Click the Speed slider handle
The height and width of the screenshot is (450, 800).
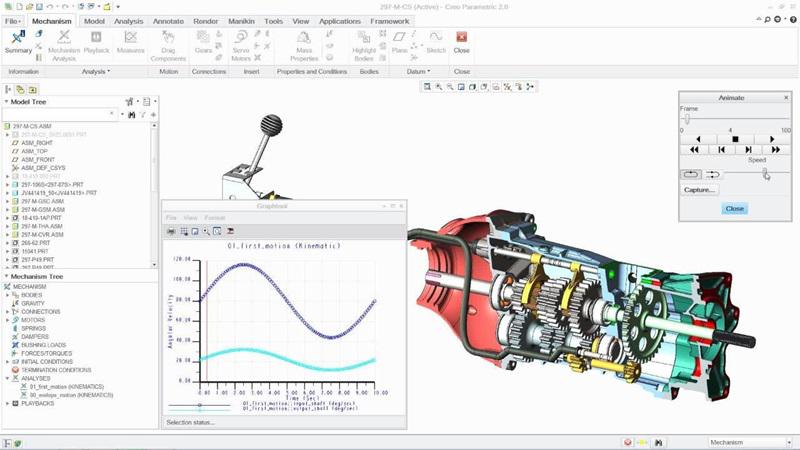[x=765, y=174]
